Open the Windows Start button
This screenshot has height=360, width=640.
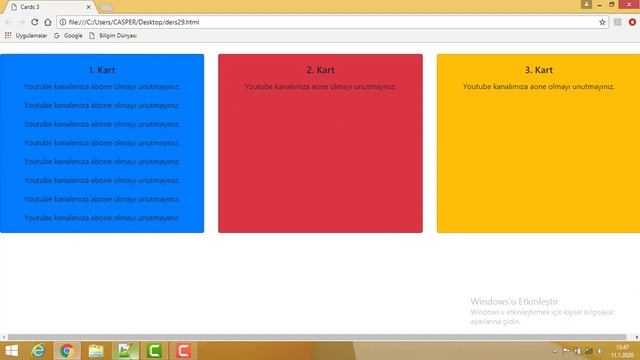pos(11,351)
